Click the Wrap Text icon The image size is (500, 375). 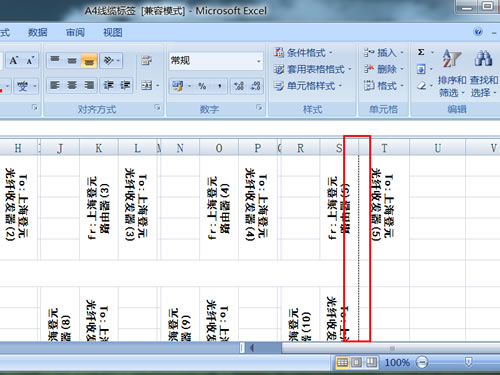[x=146, y=61]
